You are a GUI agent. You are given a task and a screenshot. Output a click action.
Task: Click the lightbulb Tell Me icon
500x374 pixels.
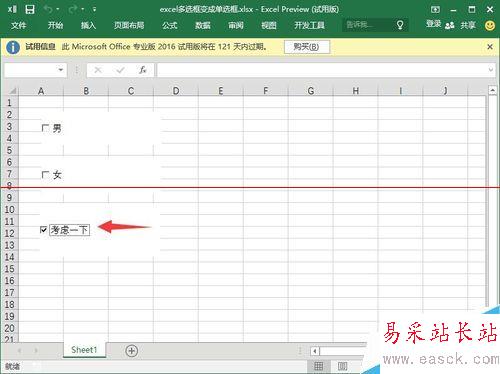coord(400,25)
